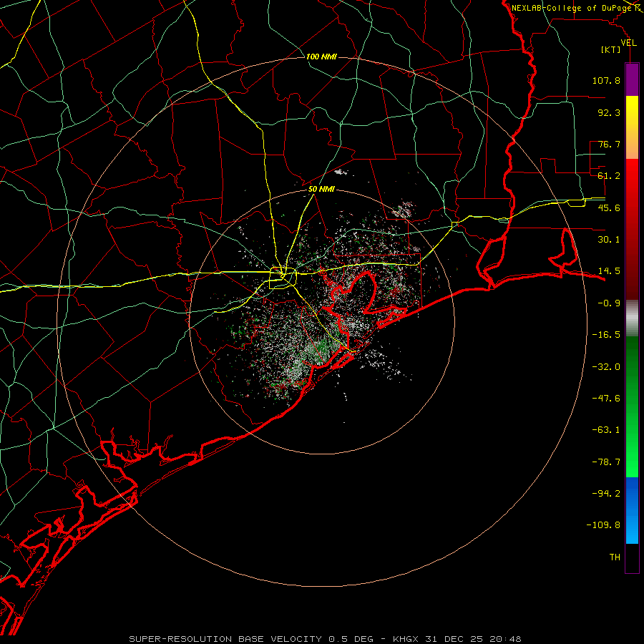Click the -47.6 velocity legend value

coord(606,399)
